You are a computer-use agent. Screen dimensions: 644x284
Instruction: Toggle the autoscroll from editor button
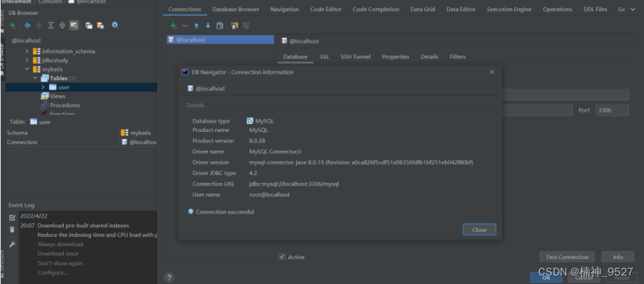pos(74,25)
